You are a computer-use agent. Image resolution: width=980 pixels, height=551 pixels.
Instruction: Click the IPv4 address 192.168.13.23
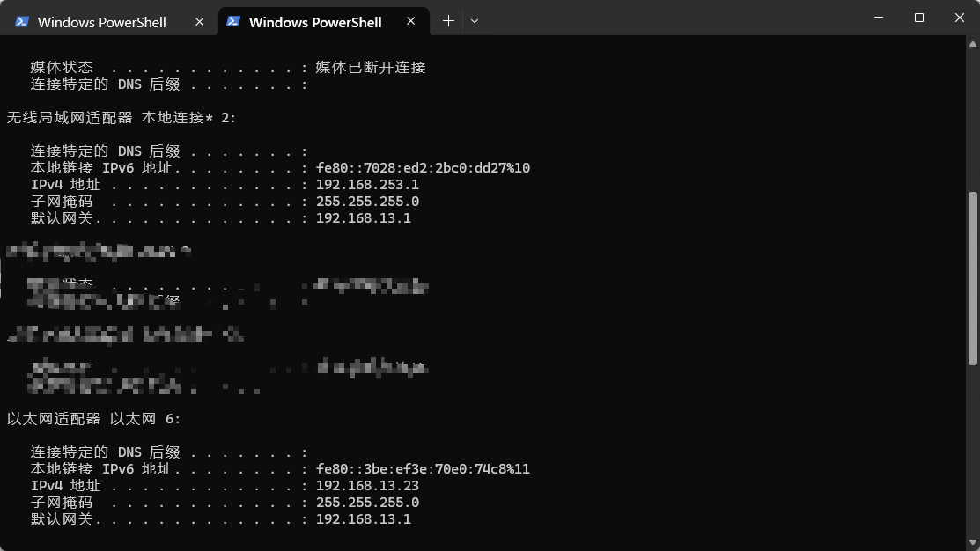click(x=367, y=486)
